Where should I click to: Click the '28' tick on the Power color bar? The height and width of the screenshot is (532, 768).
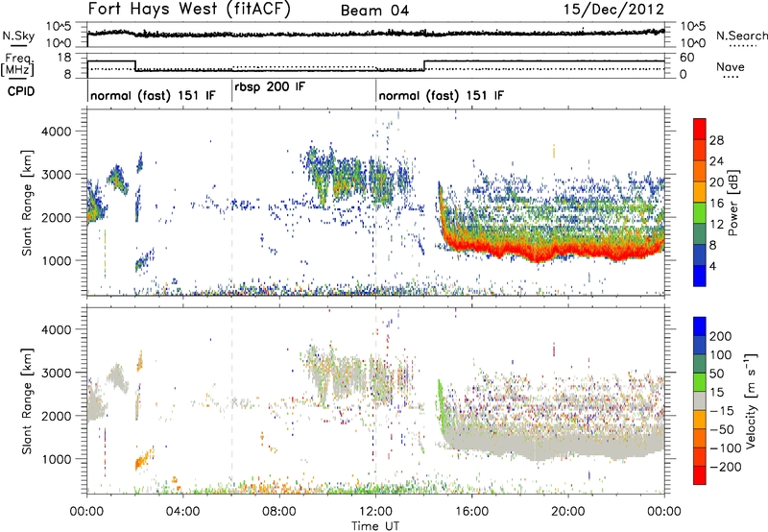(x=716, y=140)
